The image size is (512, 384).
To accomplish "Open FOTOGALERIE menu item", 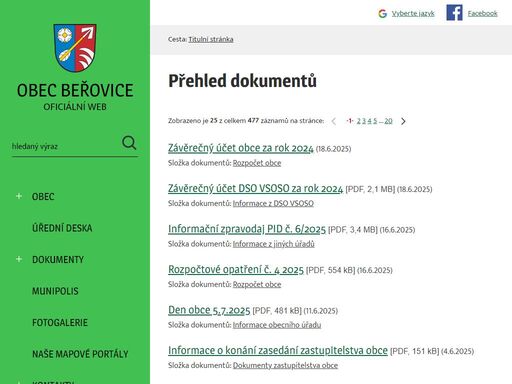I will pyautogui.click(x=60, y=322).
